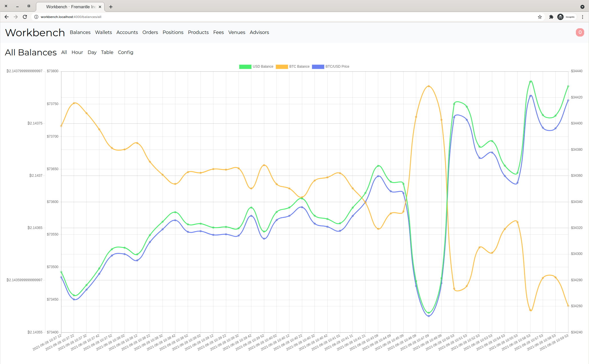Expand the browser tab search dropdown

pos(582,7)
